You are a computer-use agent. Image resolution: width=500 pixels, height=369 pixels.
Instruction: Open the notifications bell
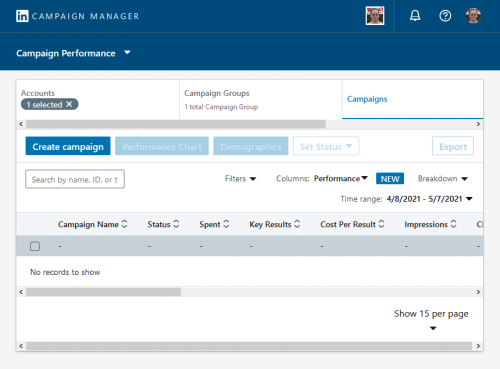pos(415,16)
